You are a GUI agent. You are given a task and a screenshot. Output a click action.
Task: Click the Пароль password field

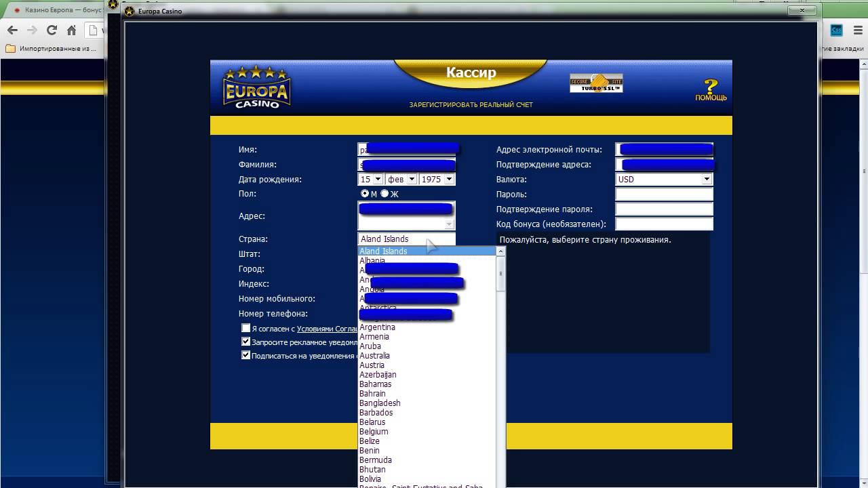[664, 195]
